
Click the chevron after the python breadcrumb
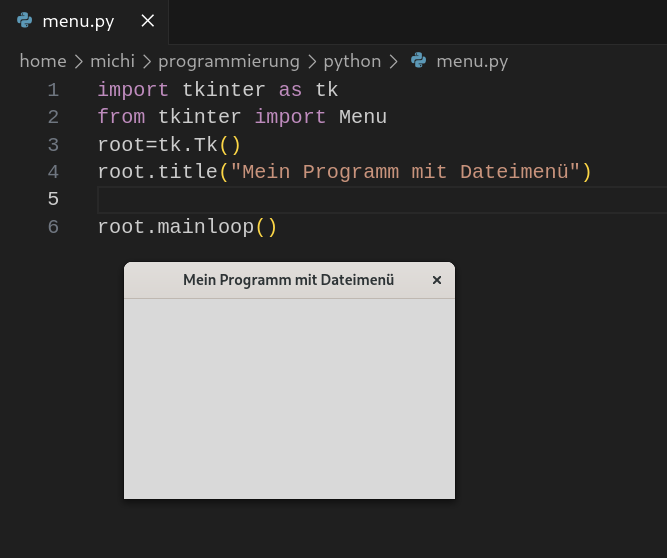pos(393,62)
